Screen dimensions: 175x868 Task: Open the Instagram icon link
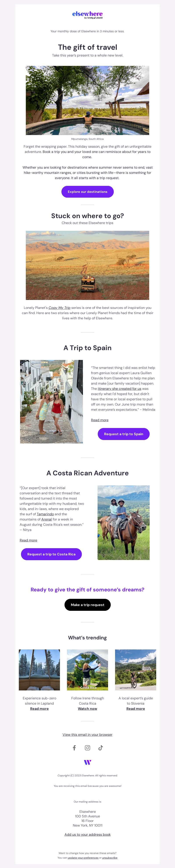[87, 748]
